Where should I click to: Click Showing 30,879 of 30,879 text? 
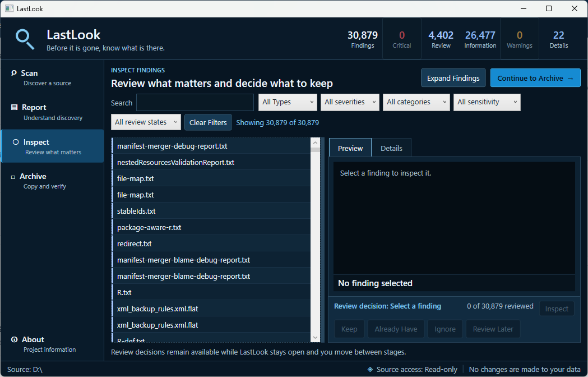[277, 122]
